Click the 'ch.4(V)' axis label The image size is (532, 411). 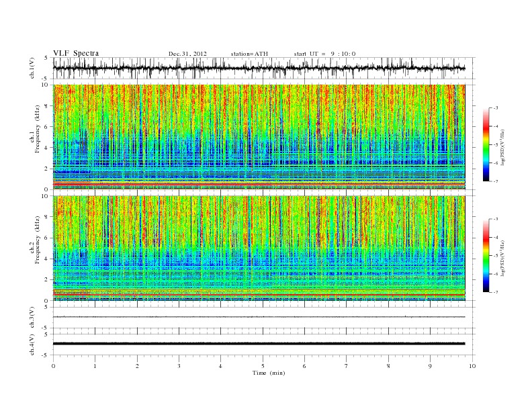coord(32,345)
